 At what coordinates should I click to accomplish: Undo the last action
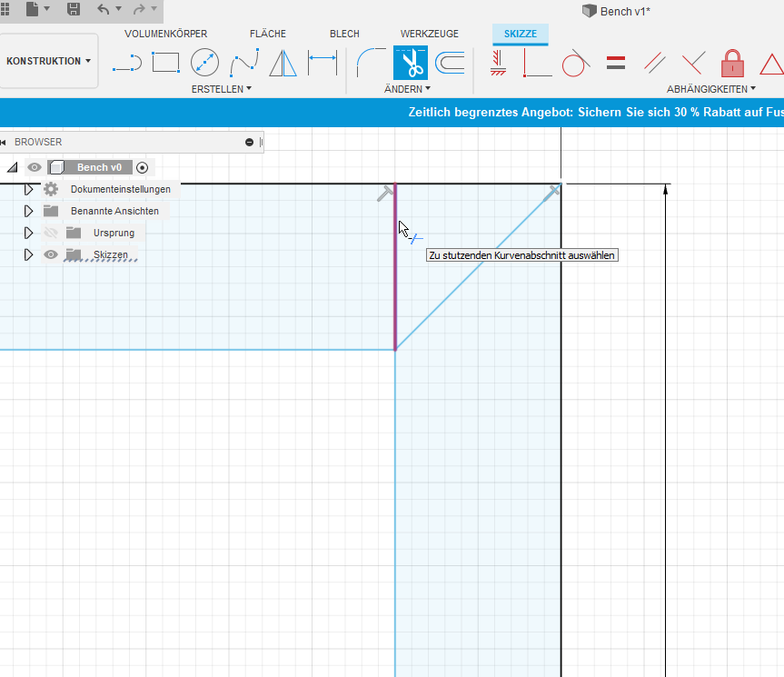tap(103, 9)
